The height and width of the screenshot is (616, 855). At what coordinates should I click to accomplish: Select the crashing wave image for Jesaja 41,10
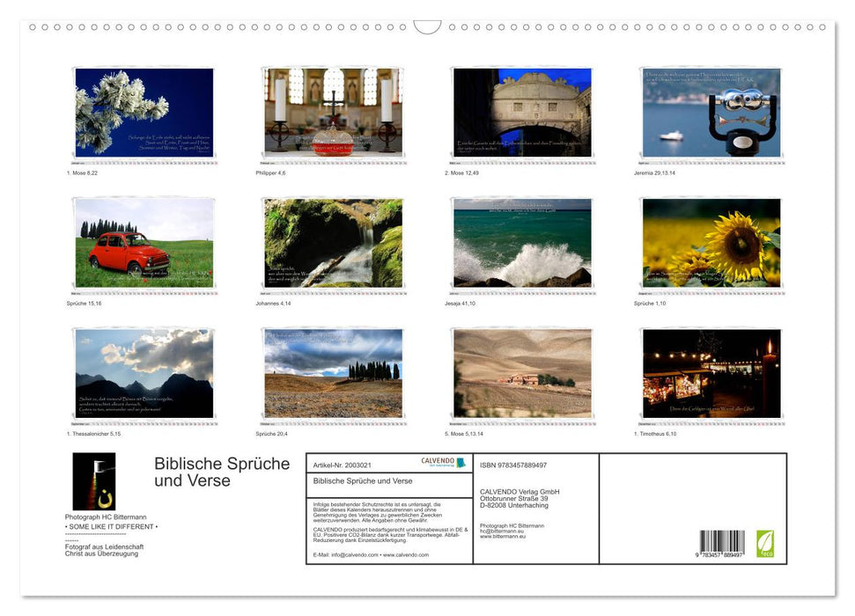coord(522,243)
